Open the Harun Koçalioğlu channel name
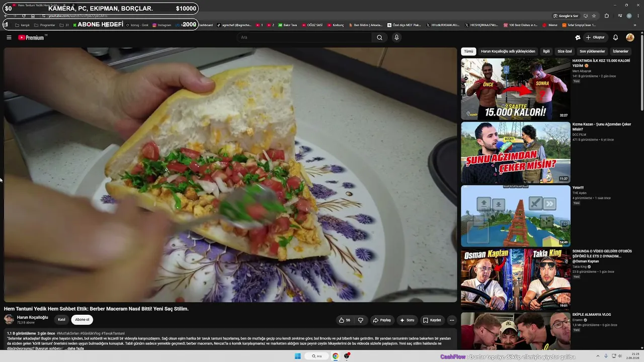The width and height of the screenshot is (644, 362). [32, 317]
